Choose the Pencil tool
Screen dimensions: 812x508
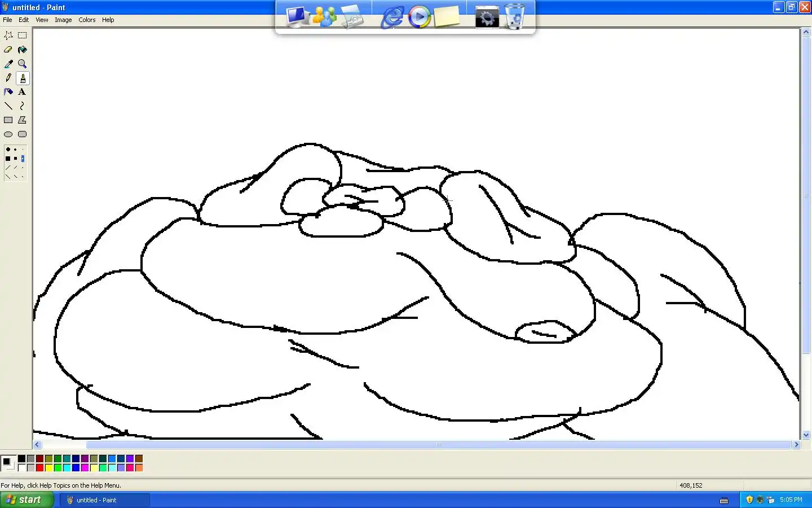click(x=8, y=78)
